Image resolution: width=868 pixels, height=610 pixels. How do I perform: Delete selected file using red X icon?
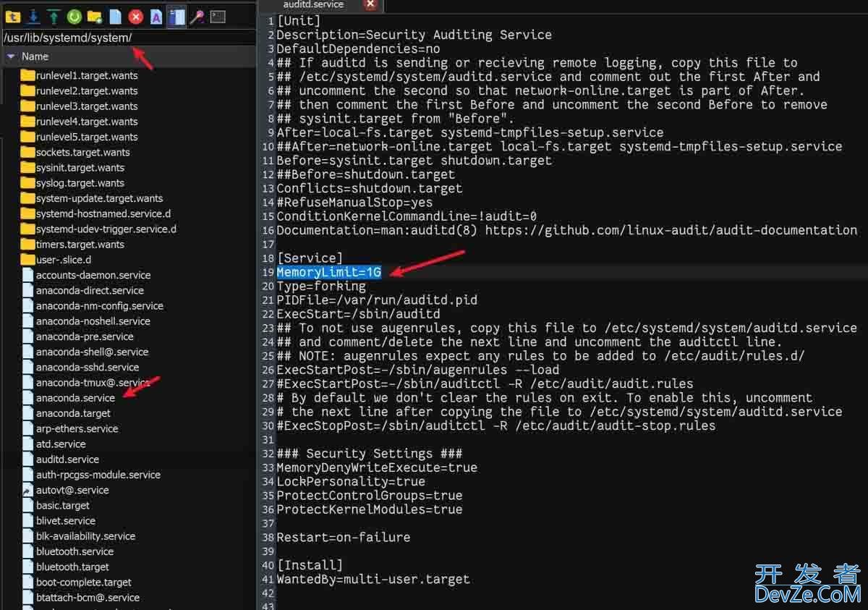pyautogui.click(x=135, y=16)
